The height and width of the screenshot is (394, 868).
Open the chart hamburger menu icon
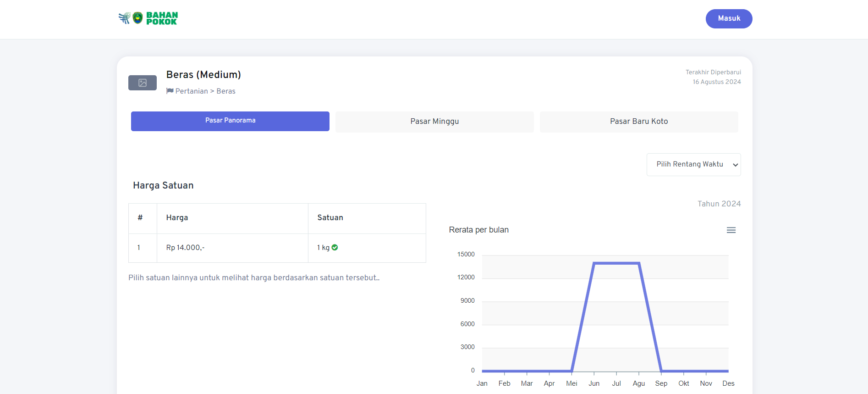click(731, 230)
